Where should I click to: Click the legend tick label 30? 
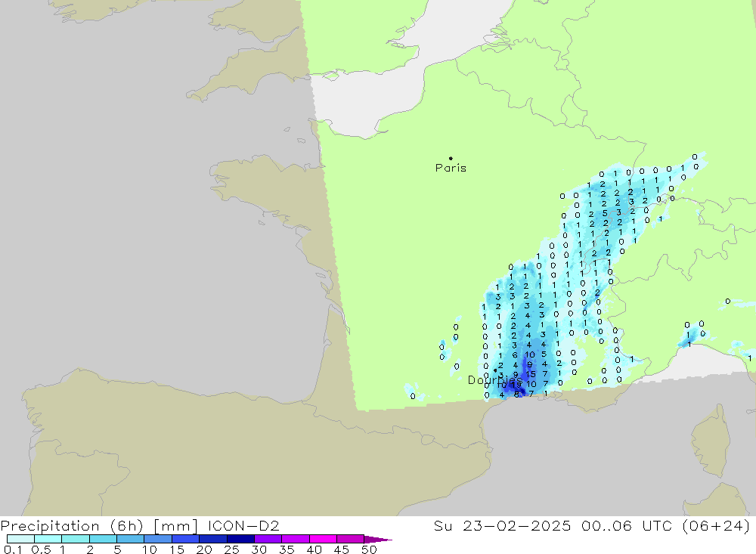coord(259,549)
